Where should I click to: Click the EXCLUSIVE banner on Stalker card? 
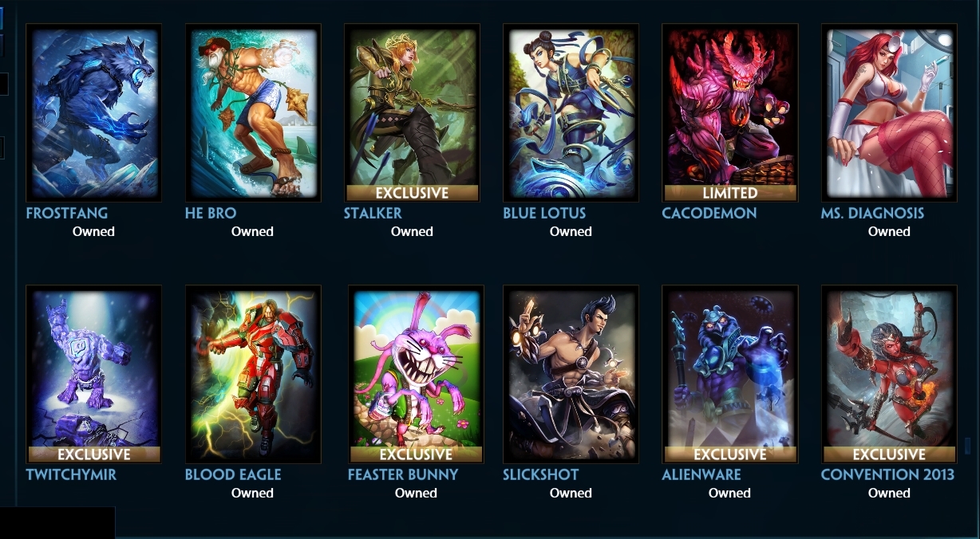pyautogui.click(x=412, y=193)
